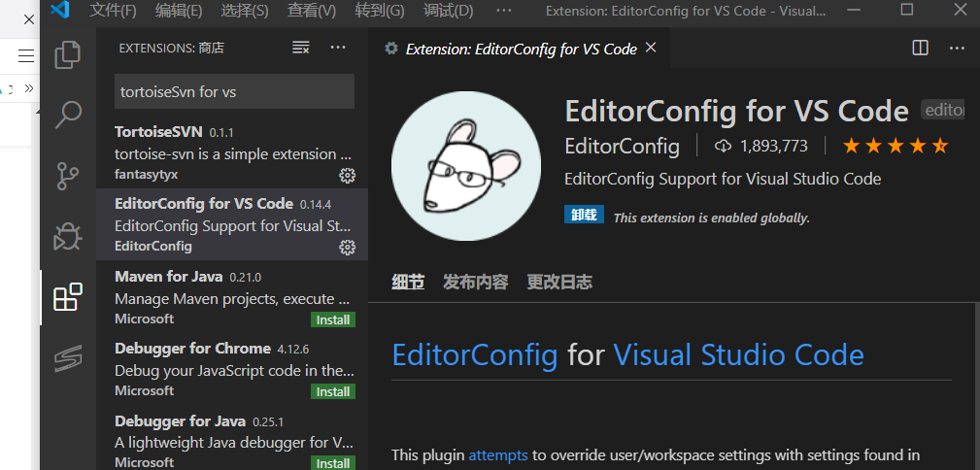Install Debugger for Java extension

(332, 463)
